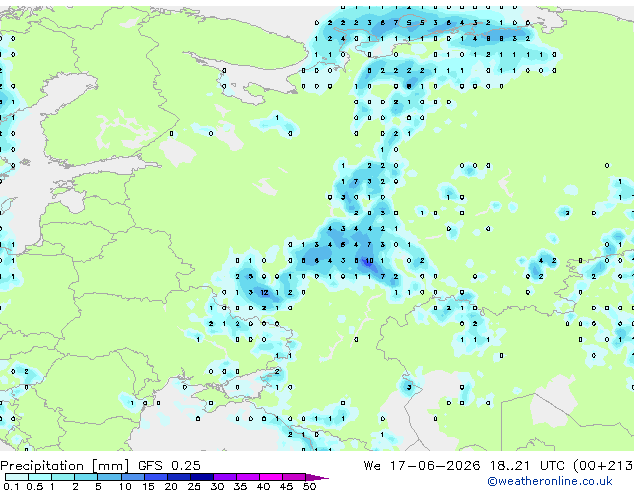This screenshot has height=490, width=634.
Task: Click the 0.5–1 mm legend color band
Action: (x=40, y=477)
